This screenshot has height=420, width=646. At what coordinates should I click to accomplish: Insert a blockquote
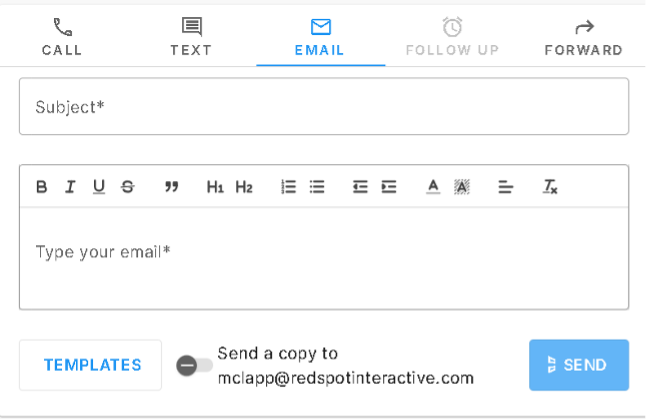tap(172, 187)
